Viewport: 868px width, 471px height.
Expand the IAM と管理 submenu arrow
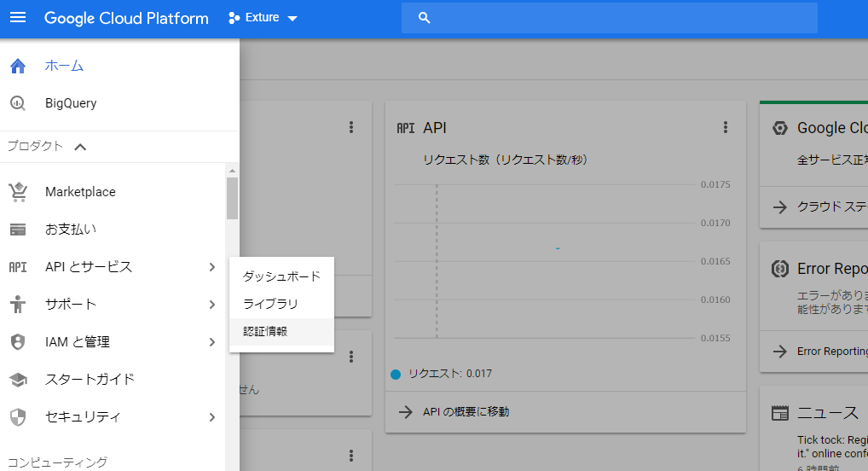[212, 342]
